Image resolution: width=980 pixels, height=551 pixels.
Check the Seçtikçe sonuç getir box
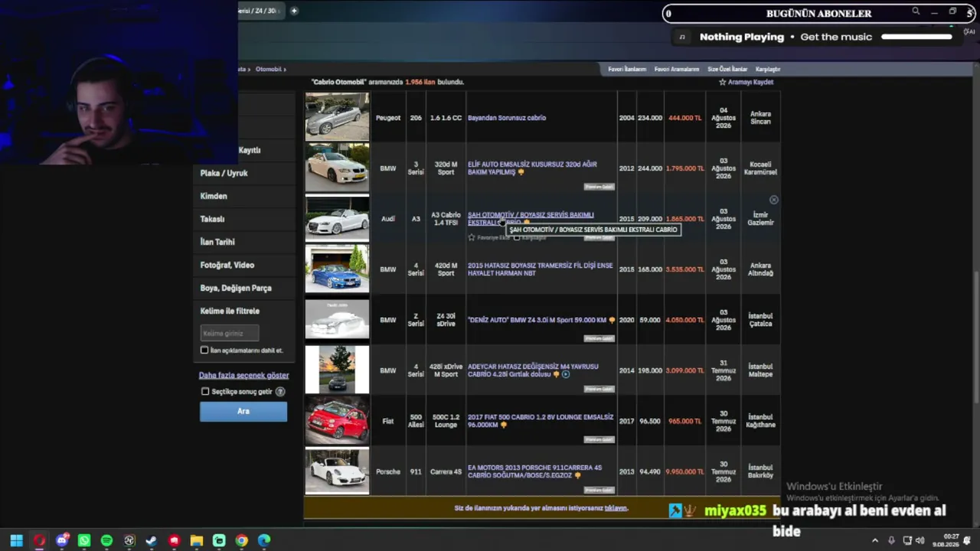tap(205, 392)
